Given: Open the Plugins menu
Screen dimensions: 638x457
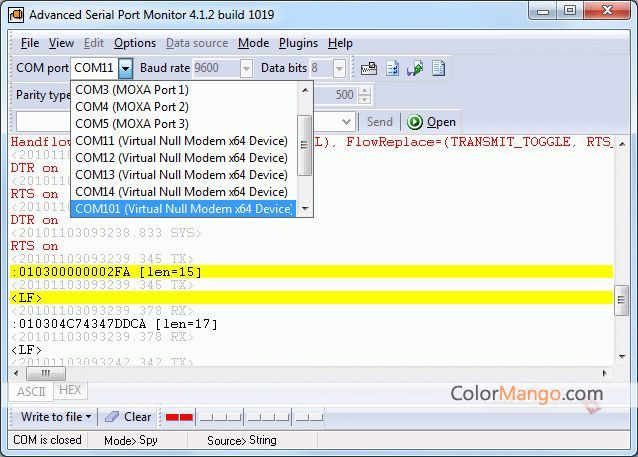Looking at the screenshot, I should click(298, 43).
